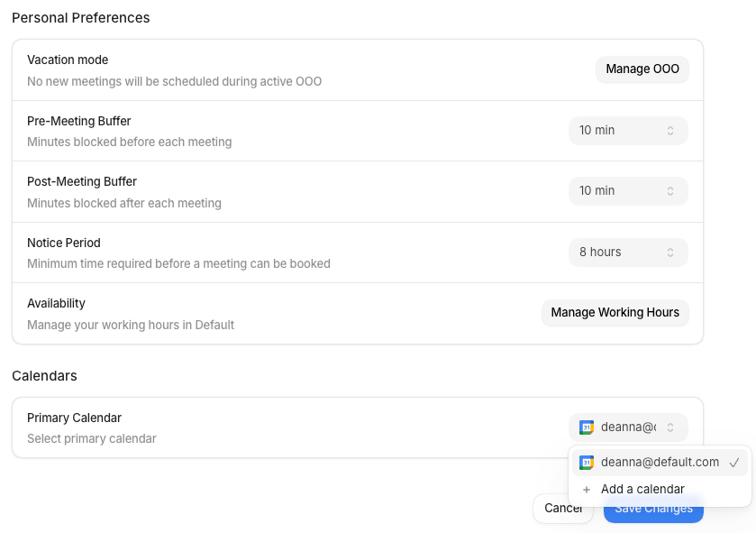Click 'Minimum time required before a meeting' text
The height and width of the screenshot is (533, 756).
point(179,264)
